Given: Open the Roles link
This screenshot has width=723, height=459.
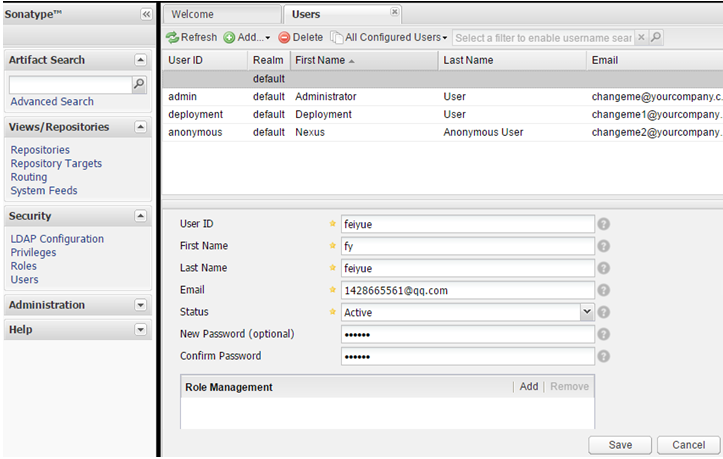Looking at the screenshot, I should point(24,266).
